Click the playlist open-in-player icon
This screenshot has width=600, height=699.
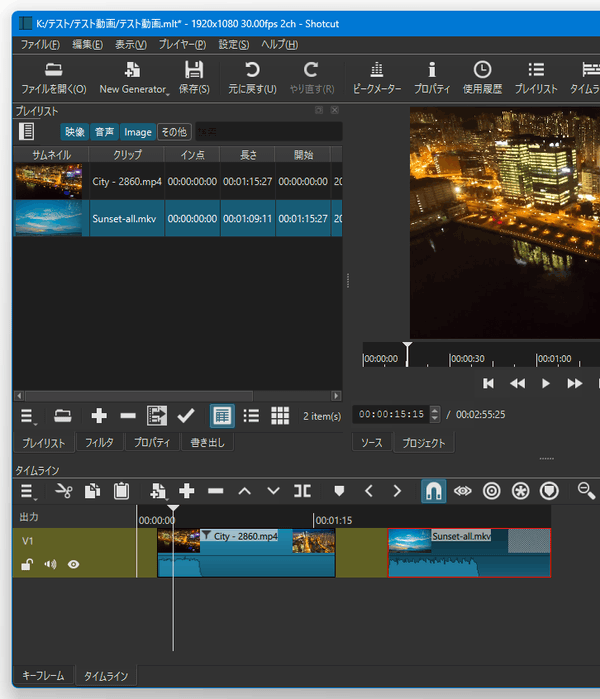[x=62, y=416]
